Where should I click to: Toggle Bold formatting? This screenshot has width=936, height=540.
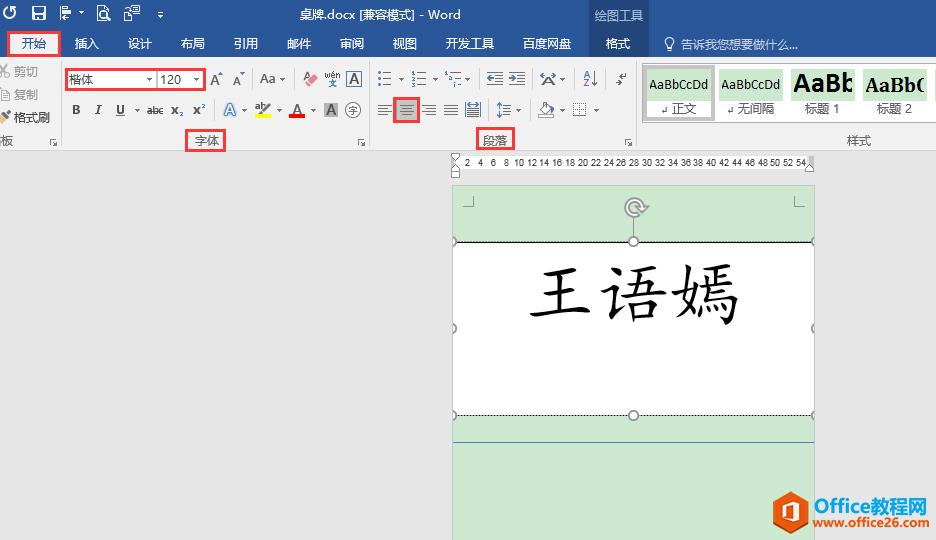pos(76,110)
